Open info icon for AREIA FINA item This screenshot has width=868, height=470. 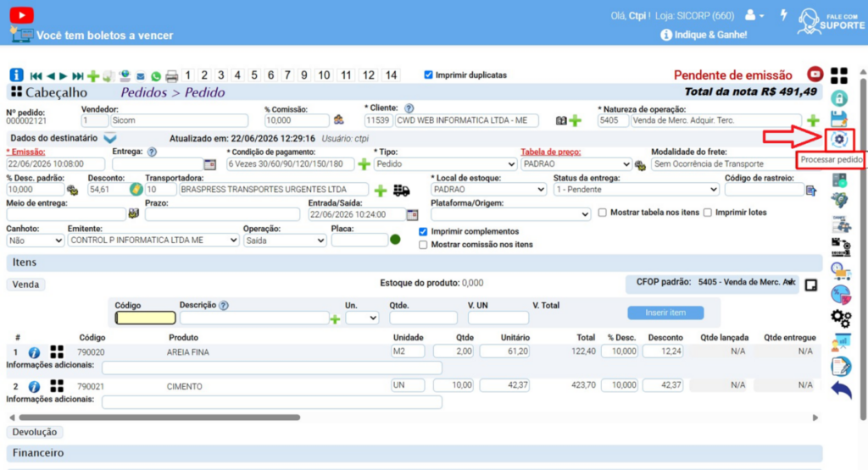click(x=34, y=352)
